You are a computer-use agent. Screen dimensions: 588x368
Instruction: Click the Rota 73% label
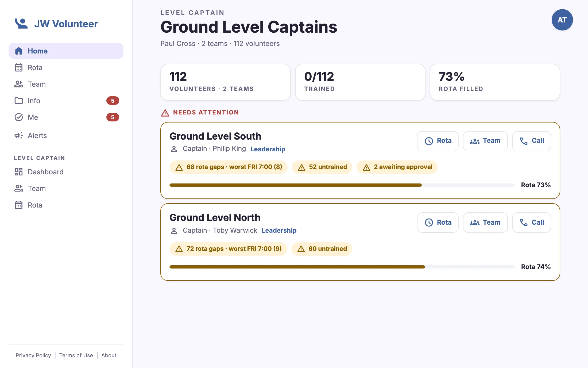tap(536, 185)
